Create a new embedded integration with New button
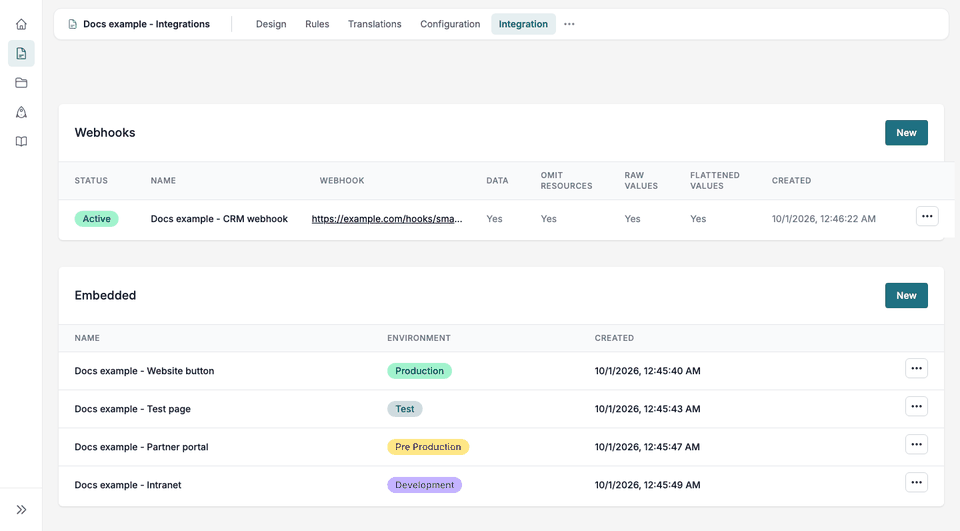 906,296
